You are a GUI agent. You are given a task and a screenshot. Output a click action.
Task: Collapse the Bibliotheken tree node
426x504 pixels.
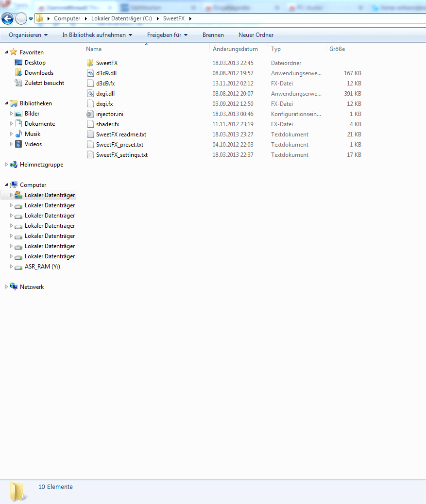click(x=6, y=103)
